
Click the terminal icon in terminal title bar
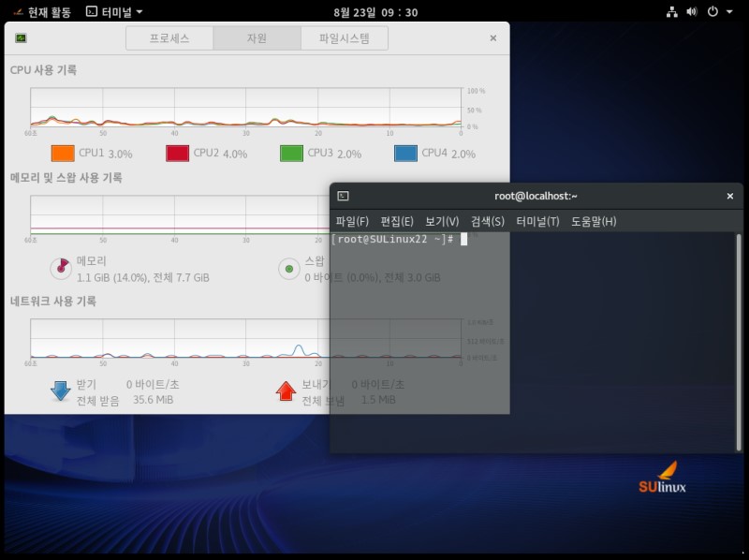pyautogui.click(x=344, y=196)
